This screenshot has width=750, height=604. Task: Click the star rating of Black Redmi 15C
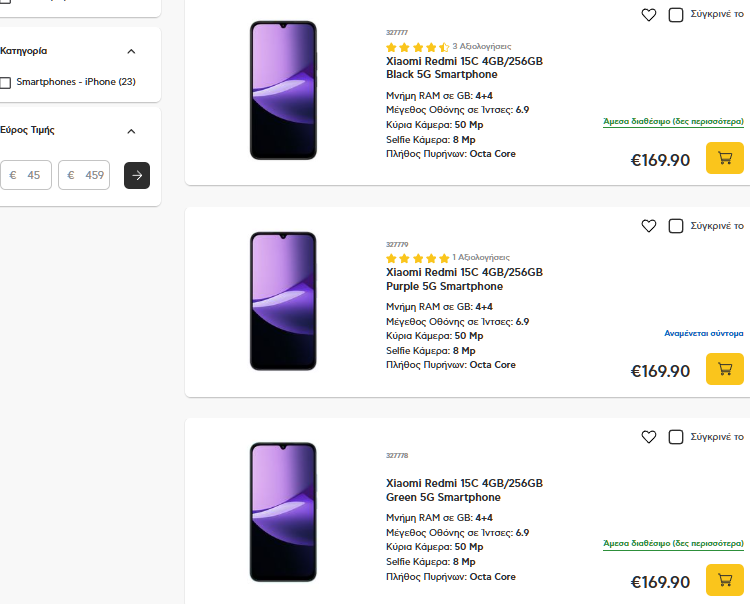point(417,47)
